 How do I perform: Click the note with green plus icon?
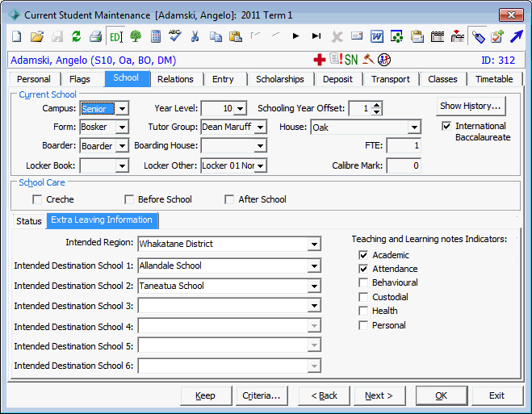(497, 36)
